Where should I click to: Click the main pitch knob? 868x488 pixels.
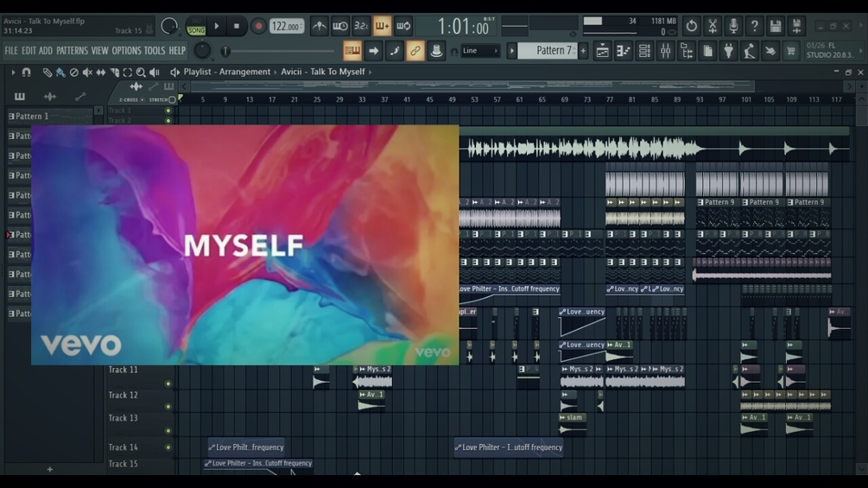coord(202,51)
